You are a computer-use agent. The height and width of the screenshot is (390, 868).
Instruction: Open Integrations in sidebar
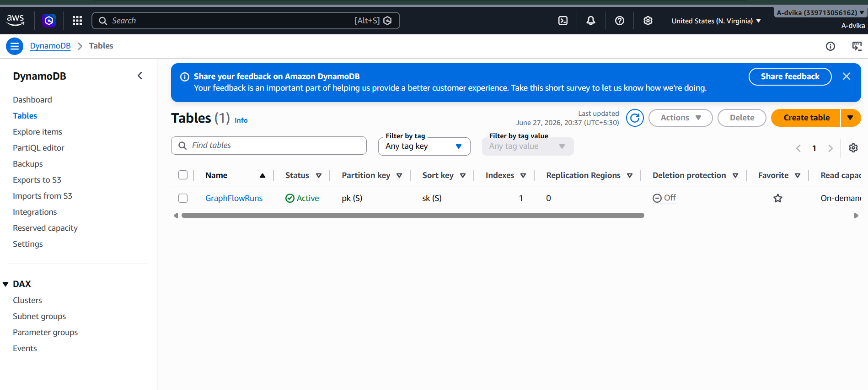coord(35,212)
